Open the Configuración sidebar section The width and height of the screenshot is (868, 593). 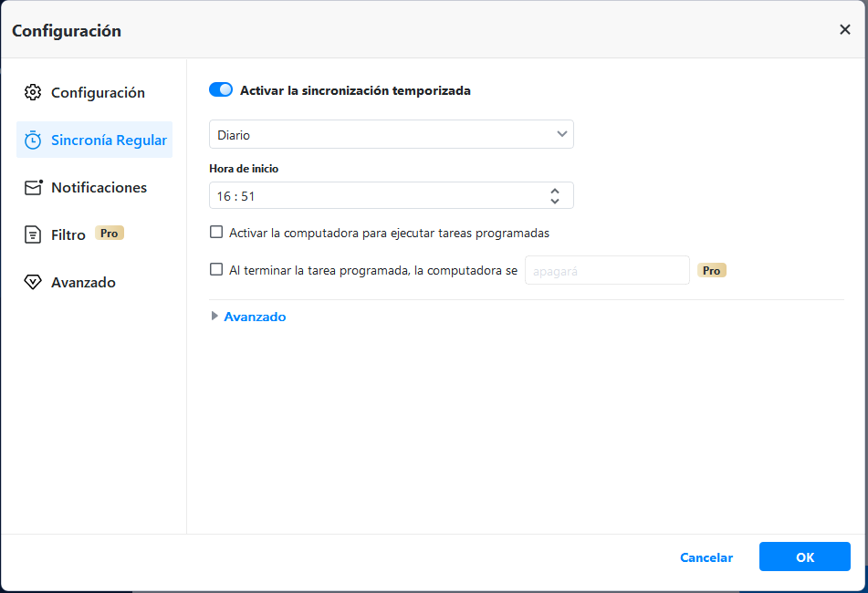98,92
